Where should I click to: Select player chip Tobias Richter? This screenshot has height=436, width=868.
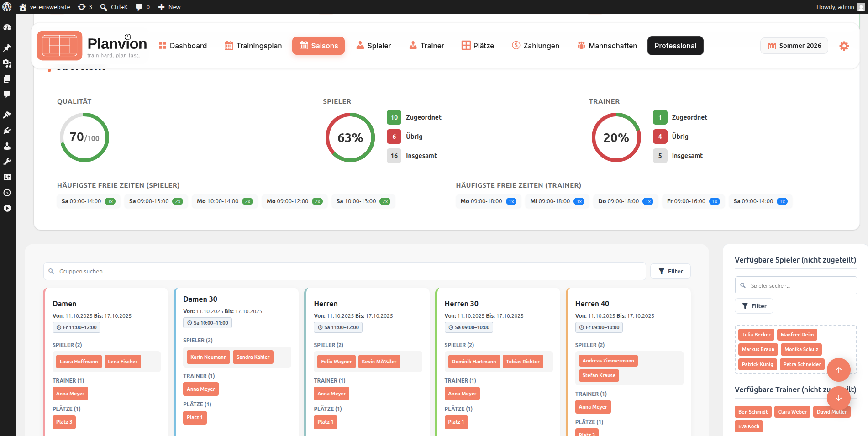pos(523,362)
